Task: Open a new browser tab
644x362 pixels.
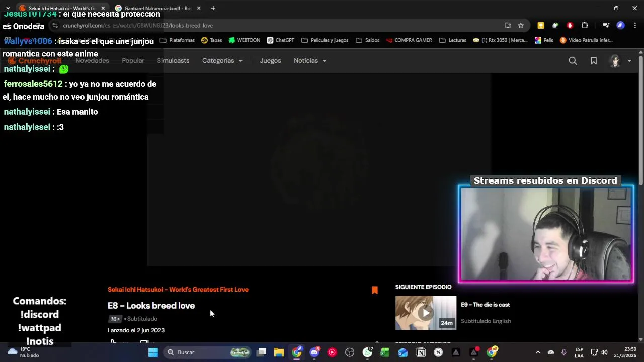Action: [213, 8]
